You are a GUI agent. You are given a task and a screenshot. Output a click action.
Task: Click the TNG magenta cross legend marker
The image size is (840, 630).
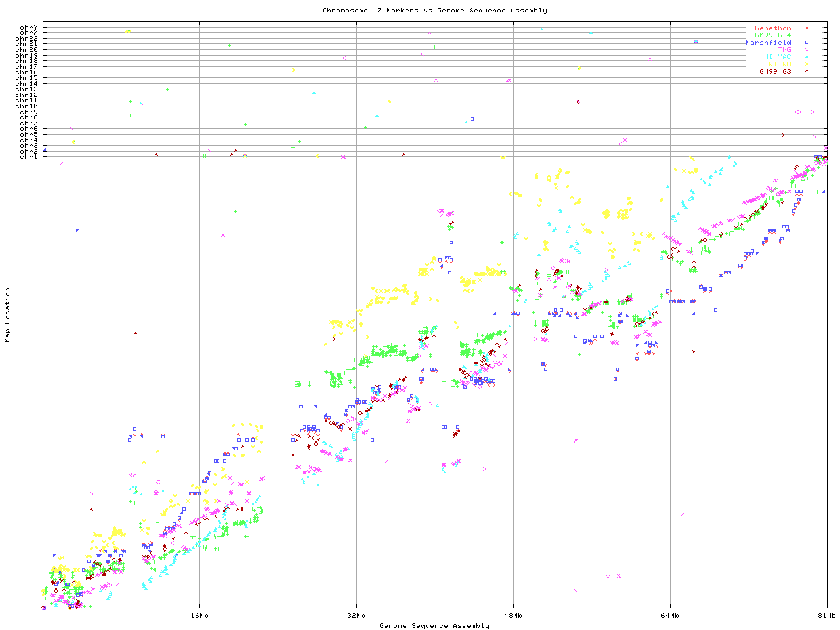(807, 50)
